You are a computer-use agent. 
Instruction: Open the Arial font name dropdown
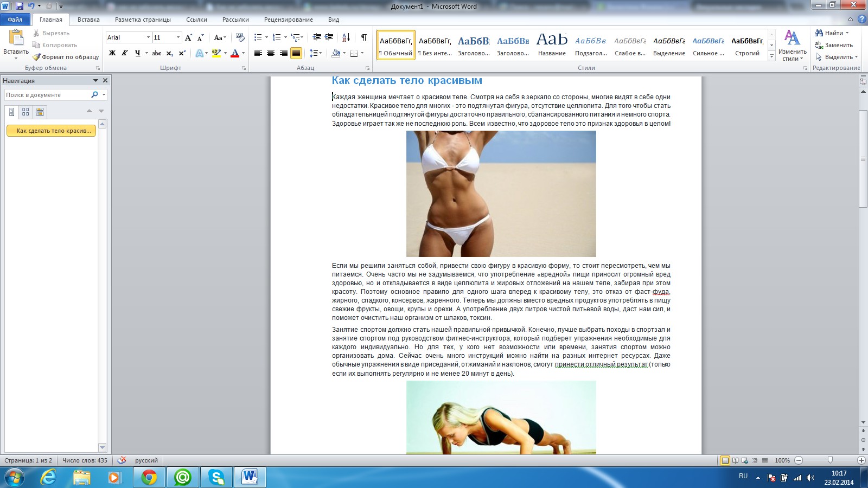click(x=148, y=37)
